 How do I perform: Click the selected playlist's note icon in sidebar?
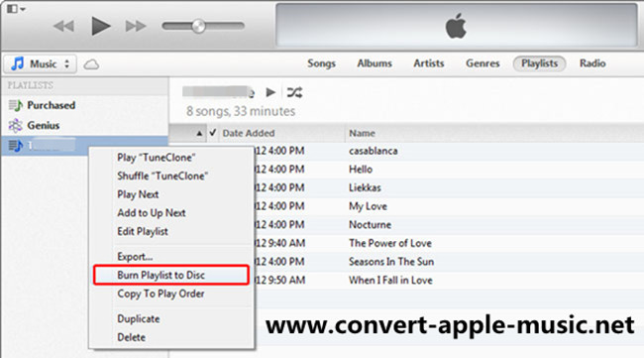click(x=16, y=146)
